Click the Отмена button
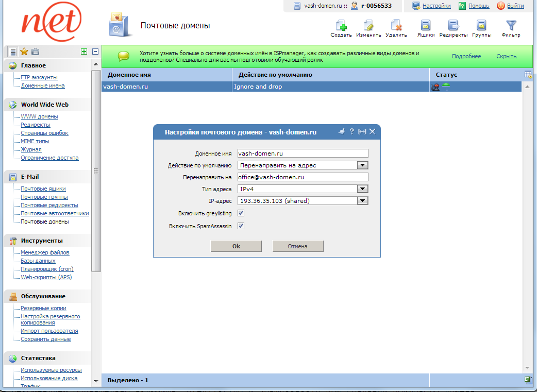This screenshot has height=392, width=537. [x=297, y=246]
